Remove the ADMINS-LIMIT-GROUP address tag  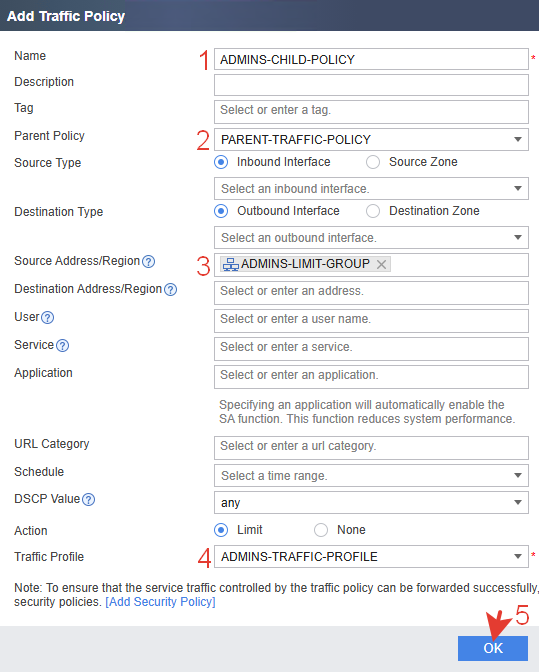(x=381, y=264)
